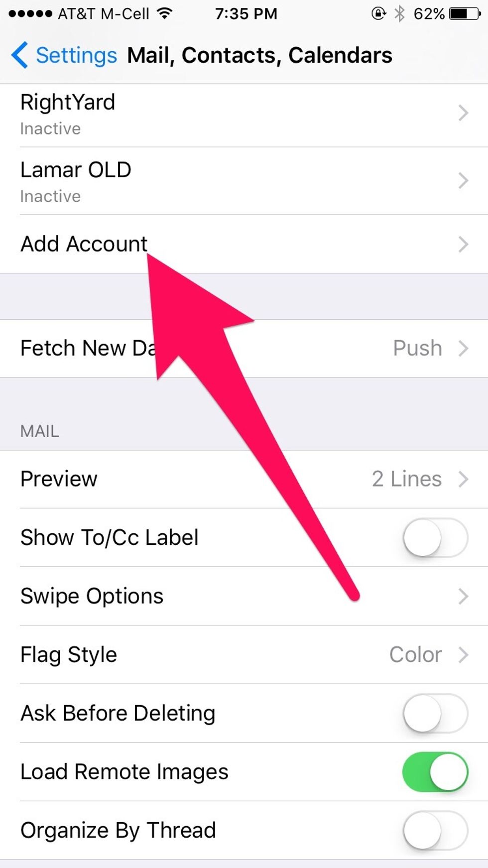Tap the cellular signal dots

(30, 13)
